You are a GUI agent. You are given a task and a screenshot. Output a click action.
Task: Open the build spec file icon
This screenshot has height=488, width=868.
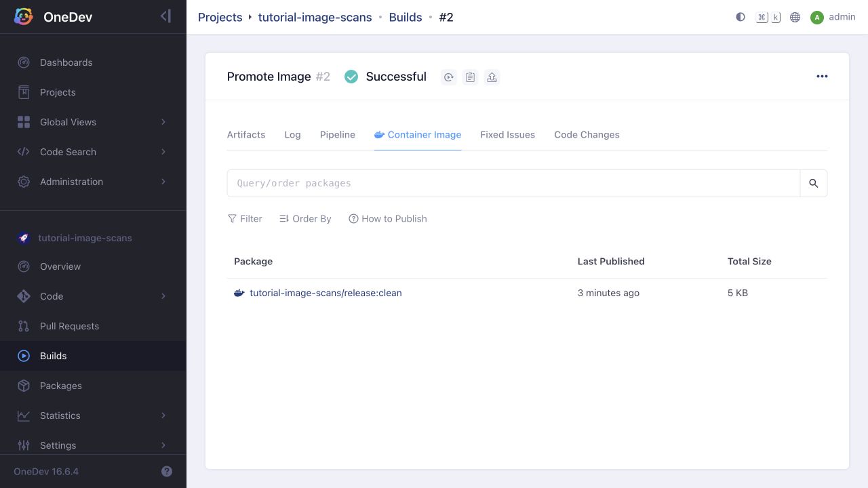[470, 77]
